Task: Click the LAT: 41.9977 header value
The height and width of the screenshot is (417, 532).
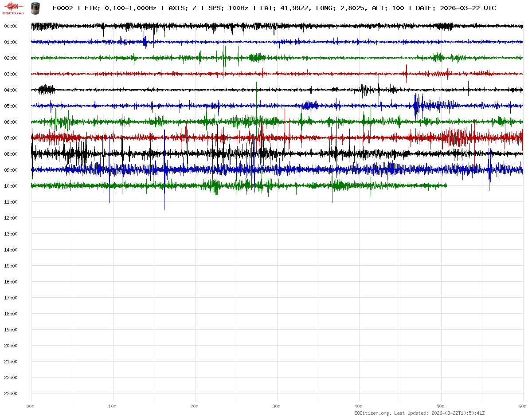Action: pos(284,8)
